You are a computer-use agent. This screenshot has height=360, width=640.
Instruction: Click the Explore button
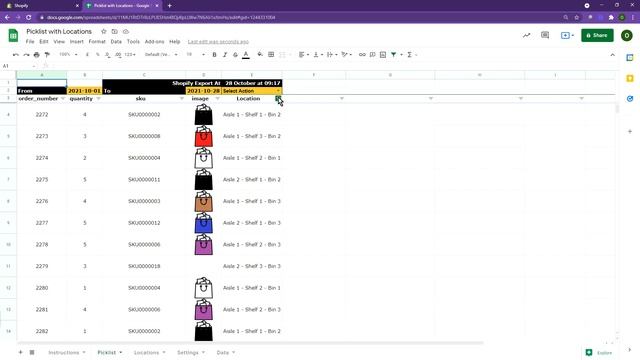(x=599, y=353)
